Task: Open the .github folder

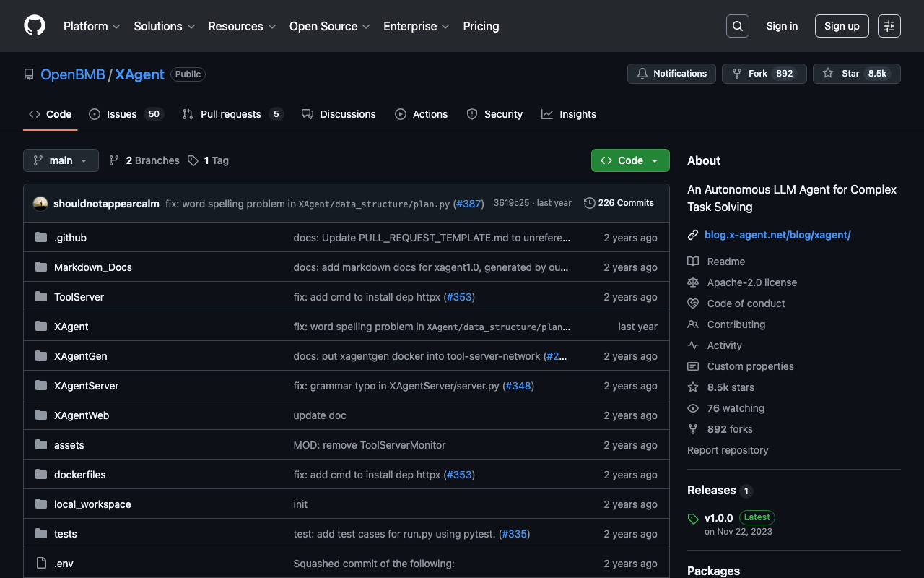Action: coord(70,238)
